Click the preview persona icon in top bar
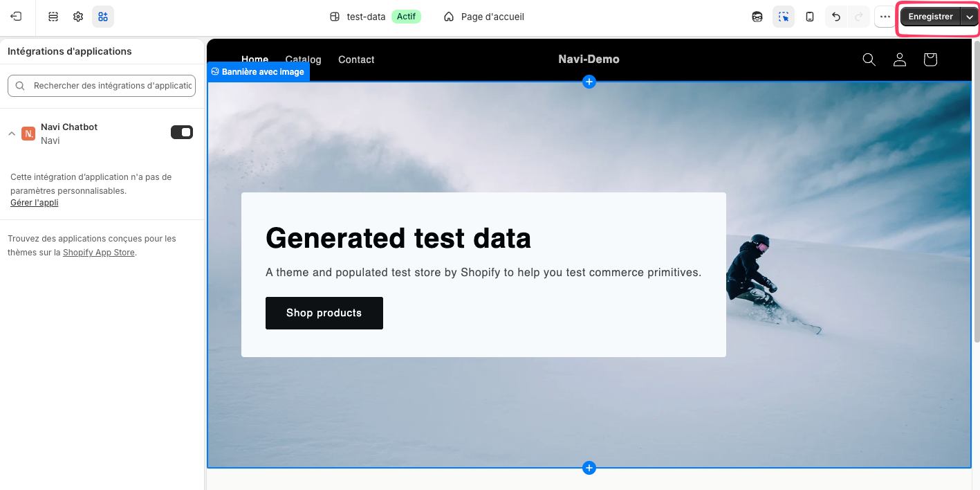Image resolution: width=980 pixels, height=490 pixels. [x=757, y=17]
